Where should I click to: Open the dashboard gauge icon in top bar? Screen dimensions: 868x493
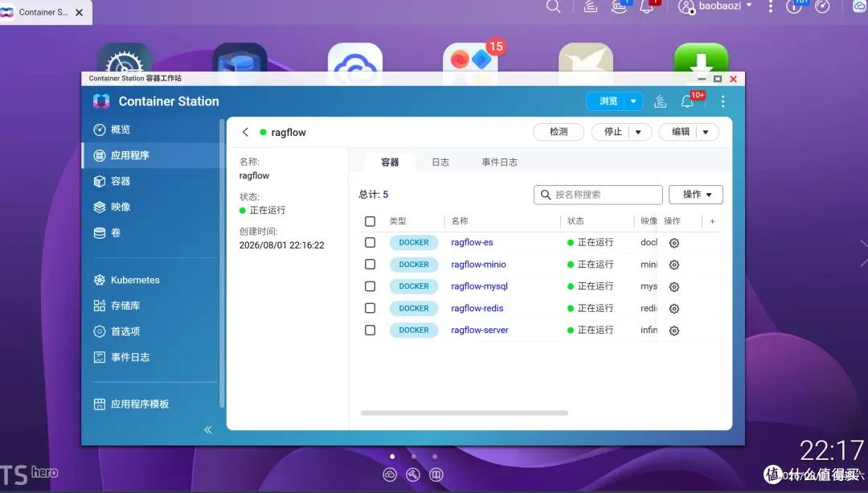822,6
